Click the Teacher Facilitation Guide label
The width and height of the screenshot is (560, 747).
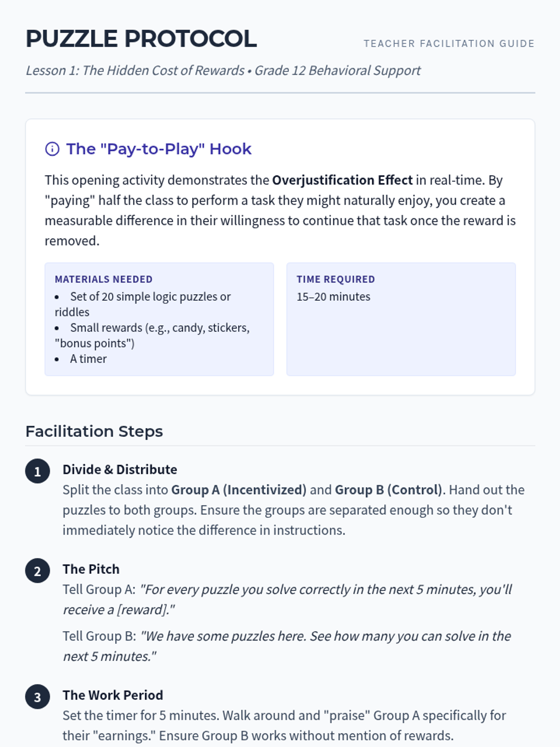pyautogui.click(x=448, y=43)
